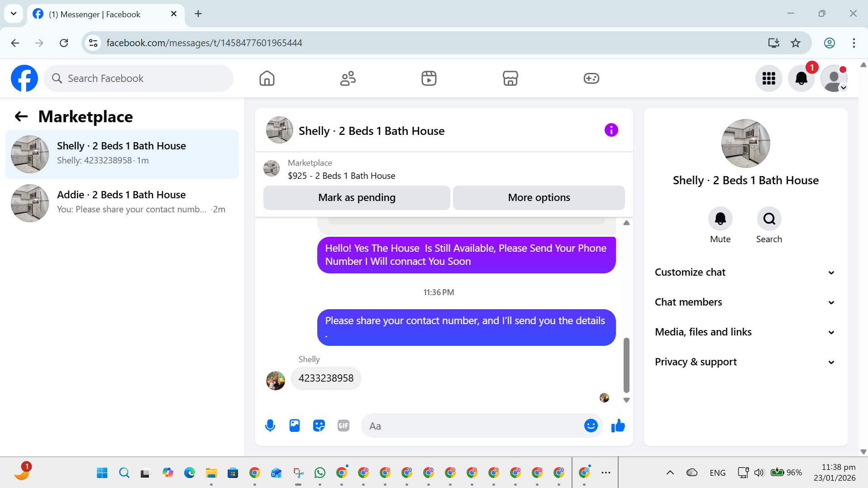Image resolution: width=868 pixels, height=488 pixels.
Task: Click the Facebook logo
Action: click(24, 78)
